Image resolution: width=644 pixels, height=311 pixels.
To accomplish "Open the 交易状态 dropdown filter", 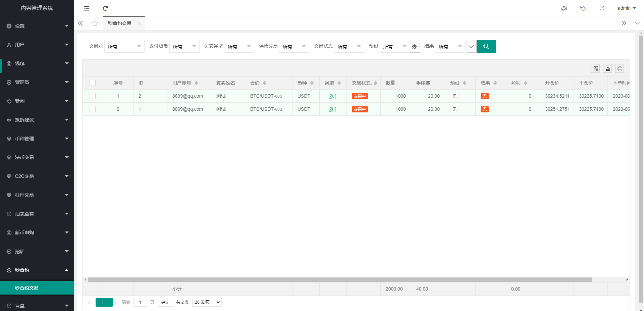I will pyautogui.click(x=349, y=47).
